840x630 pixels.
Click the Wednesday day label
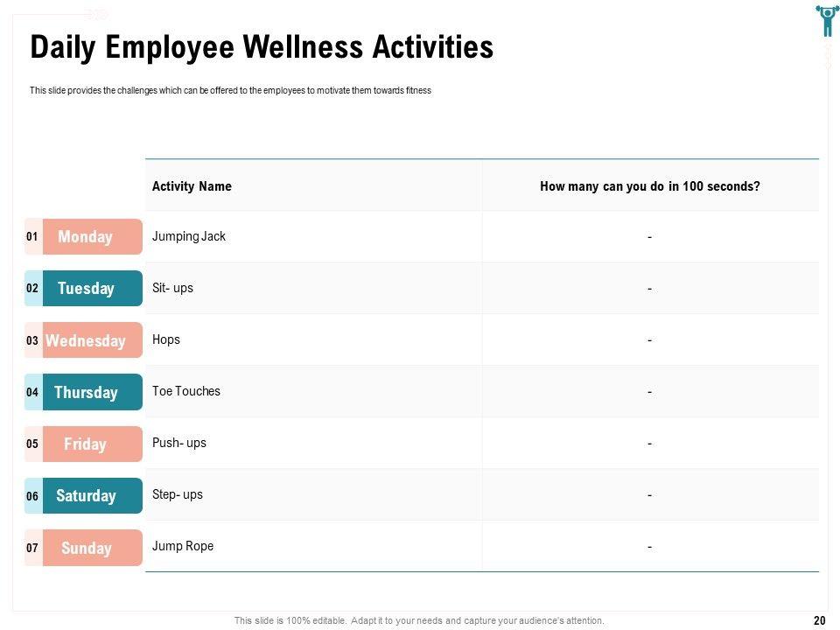[x=86, y=340]
